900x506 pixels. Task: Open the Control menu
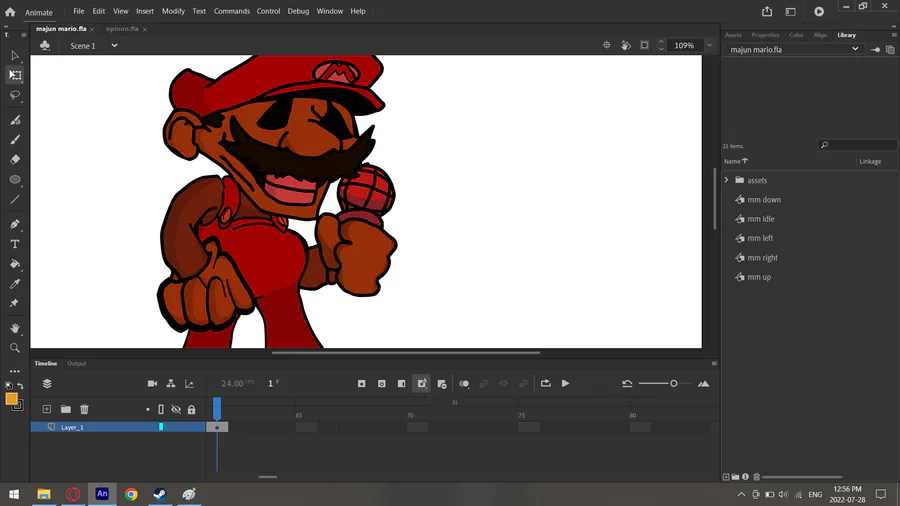pyautogui.click(x=268, y=11)
